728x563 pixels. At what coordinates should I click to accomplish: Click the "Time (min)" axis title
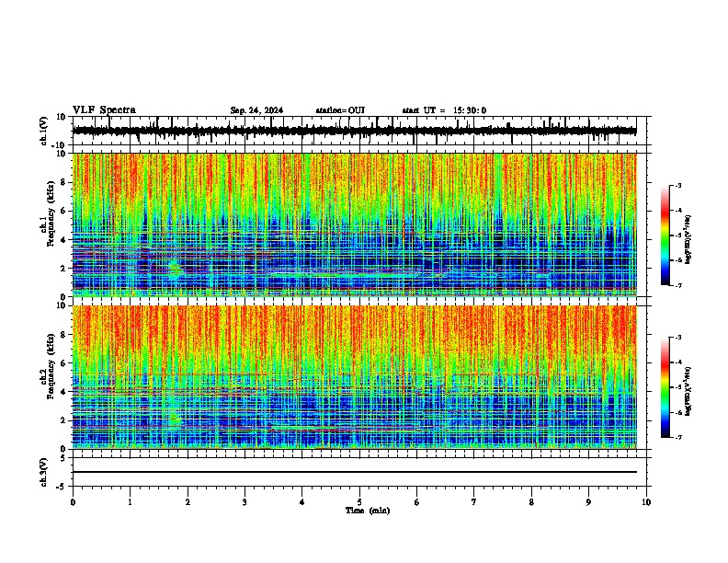click(368, 511)
